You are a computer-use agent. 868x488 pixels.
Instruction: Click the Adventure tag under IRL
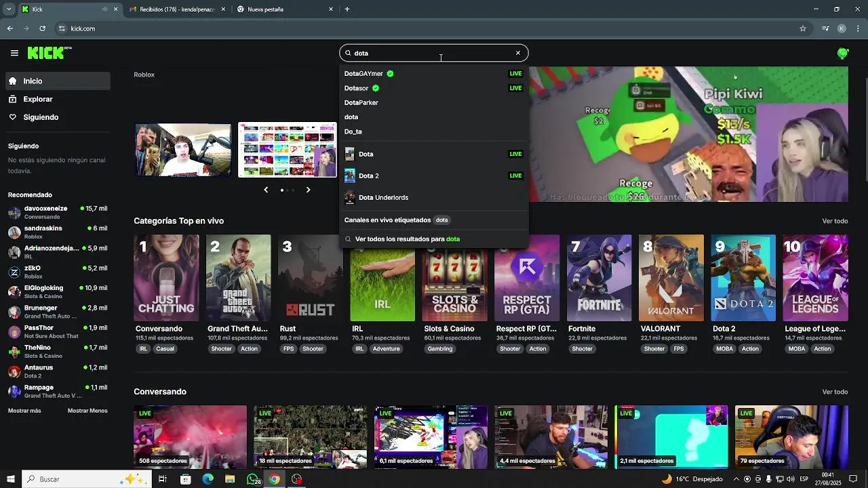[386, 349]
